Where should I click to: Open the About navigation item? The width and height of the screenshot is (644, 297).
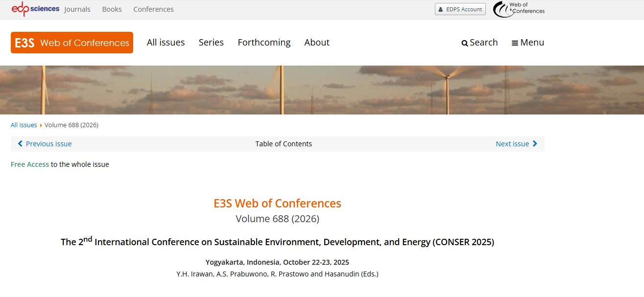tap(317, 43)
